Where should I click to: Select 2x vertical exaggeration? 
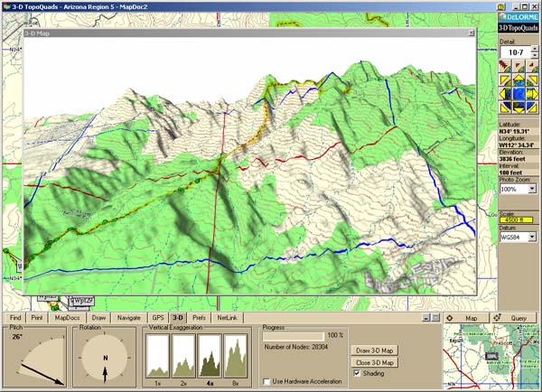click(183, 356)
